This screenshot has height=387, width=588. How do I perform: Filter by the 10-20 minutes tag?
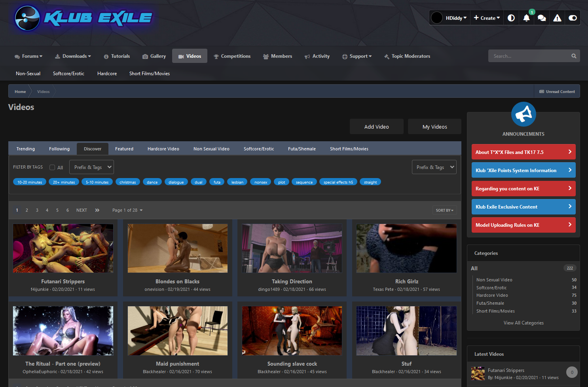pyautogui.click(x=30, y=182)
